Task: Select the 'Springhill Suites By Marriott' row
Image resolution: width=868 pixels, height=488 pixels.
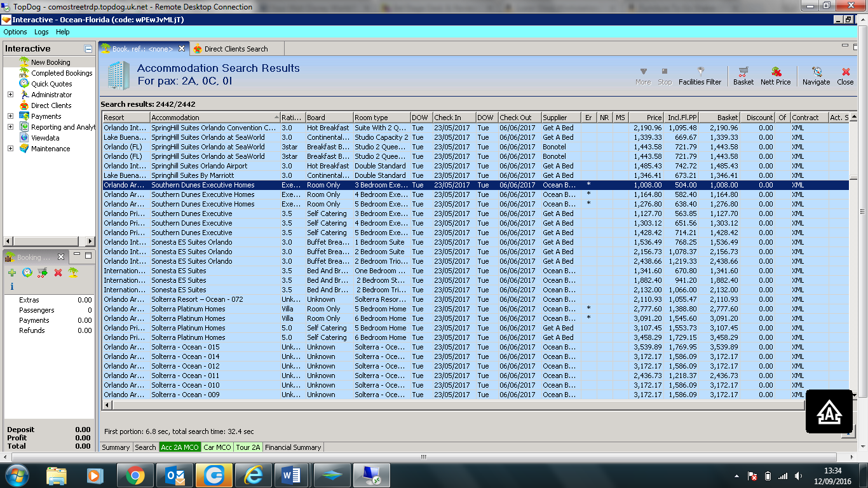Action: 475,175
